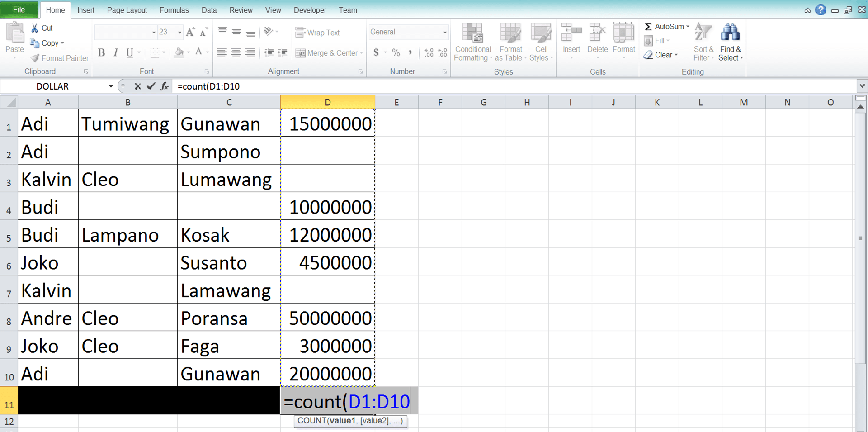The height and width of the screenshot is (432, 868).
Task: Click the Format Painter brush icon
Action: click(x=35, y=58)
